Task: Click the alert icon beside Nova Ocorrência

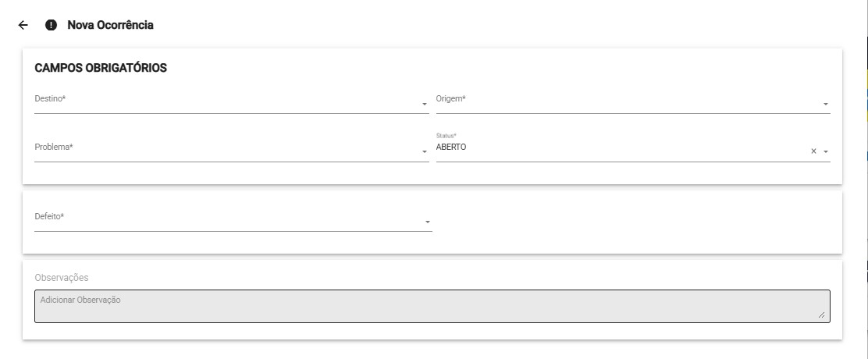Action: [52, 25]
